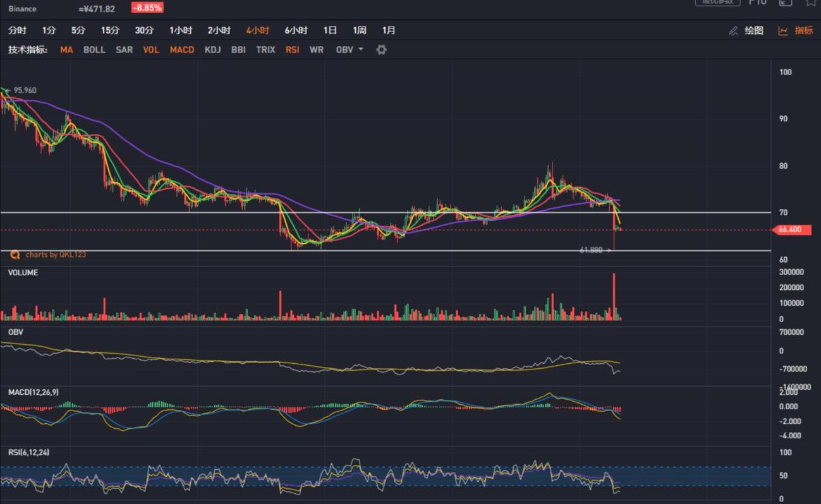Choose the 15分 interval tab

[x=110, y=30]
